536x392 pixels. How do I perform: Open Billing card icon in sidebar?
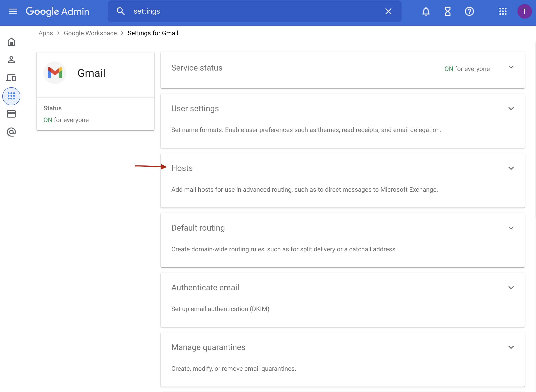[x=11, y=114]
